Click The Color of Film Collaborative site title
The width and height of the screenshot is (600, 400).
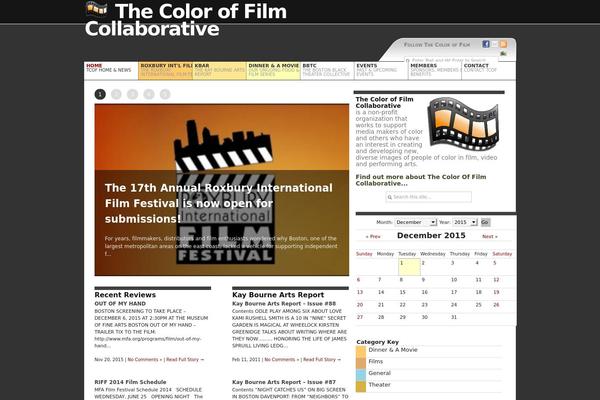(x=186, y=20)
